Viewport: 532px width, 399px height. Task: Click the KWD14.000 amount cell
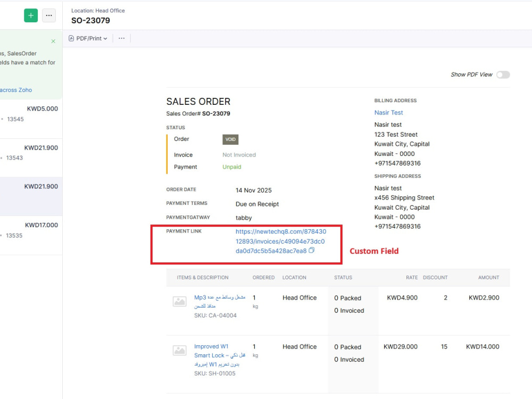click(x=483, y=347)
